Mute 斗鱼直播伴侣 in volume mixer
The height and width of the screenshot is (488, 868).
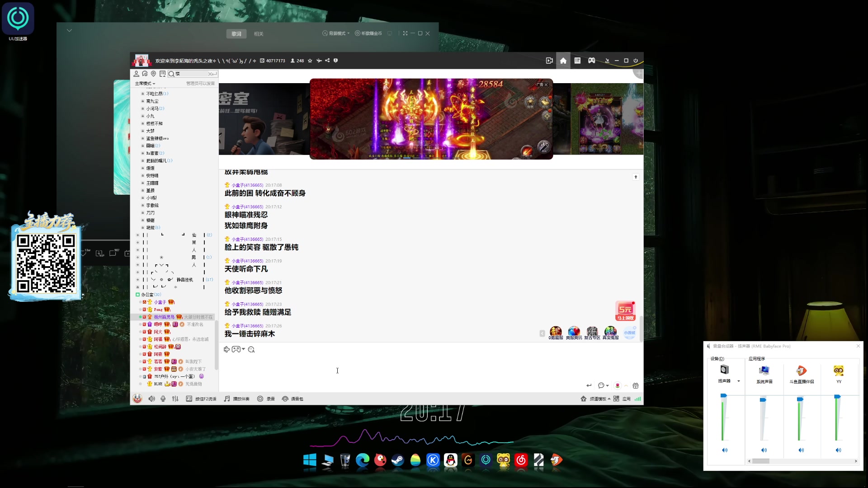point(801,450)
